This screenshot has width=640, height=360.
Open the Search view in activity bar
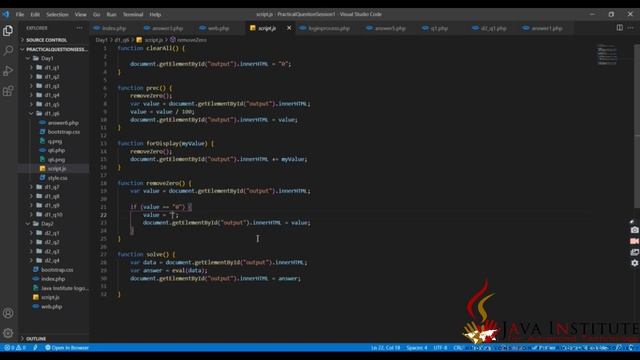coord(8,51)
